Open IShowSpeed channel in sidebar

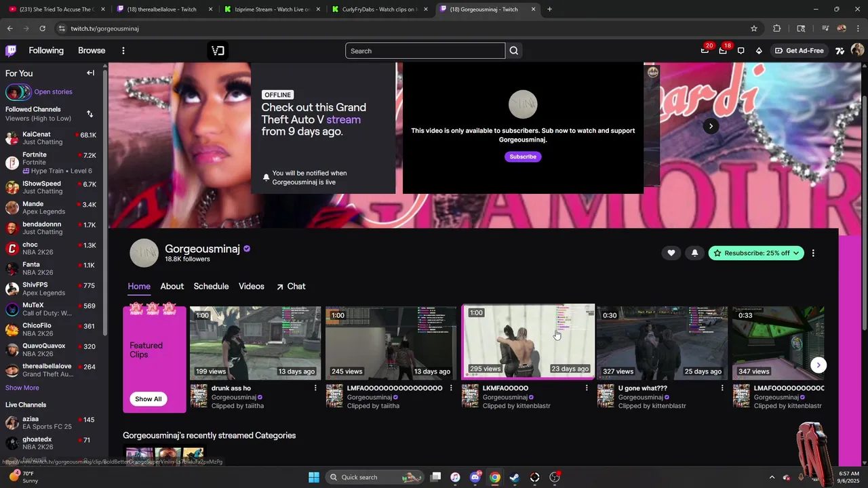52,187
